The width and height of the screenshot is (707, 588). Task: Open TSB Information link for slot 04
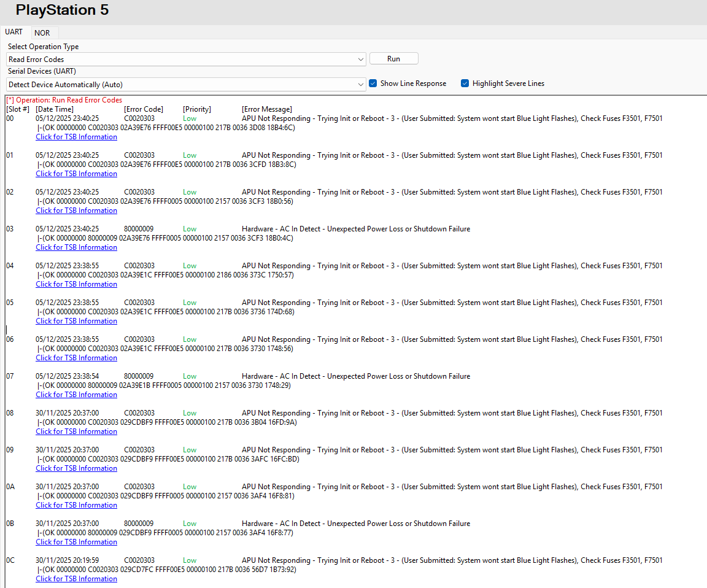point(76,284)
